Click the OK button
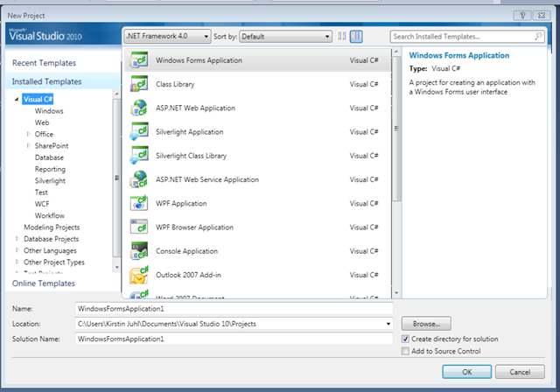The height and width of the screenshot is (392, 560). tap(466, 372)
